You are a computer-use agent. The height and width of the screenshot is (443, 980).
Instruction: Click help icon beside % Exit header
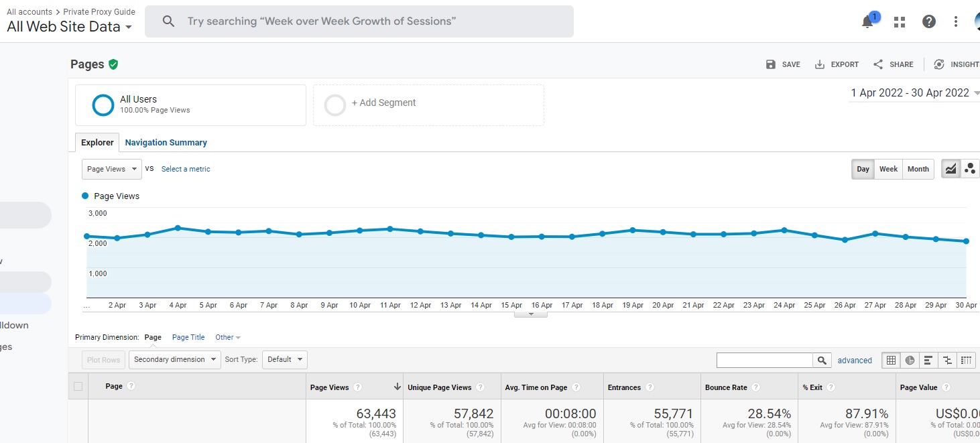click(831, 387)
